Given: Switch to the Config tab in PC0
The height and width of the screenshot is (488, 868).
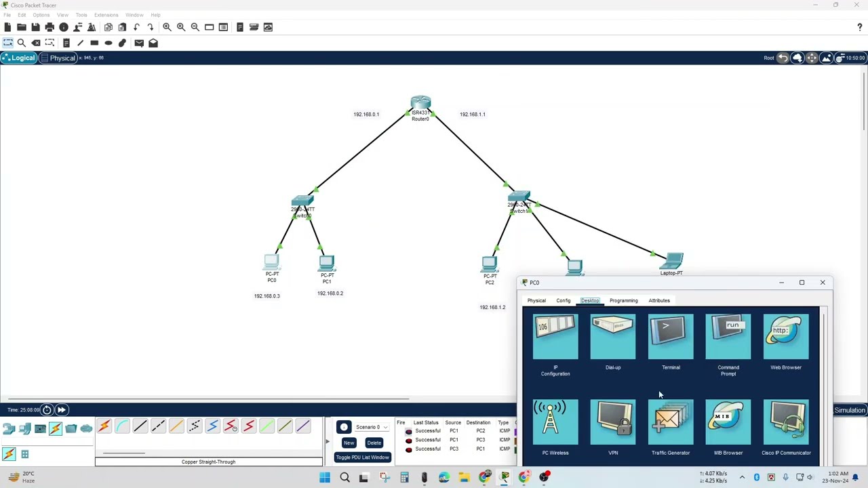Looking at the screenshot, I should tap(564, 301).
